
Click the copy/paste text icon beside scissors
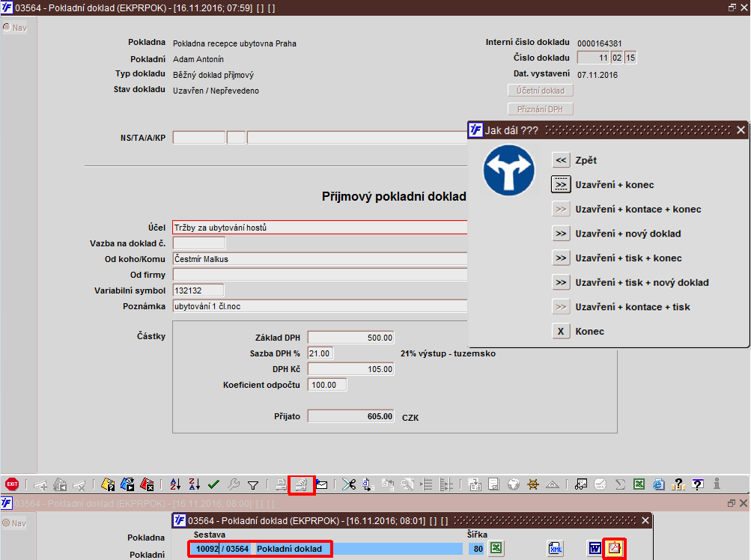pos(368,485)
